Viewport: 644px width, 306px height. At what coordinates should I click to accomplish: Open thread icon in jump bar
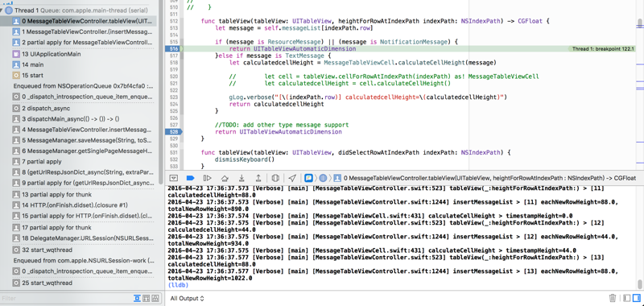pos(324,178)
